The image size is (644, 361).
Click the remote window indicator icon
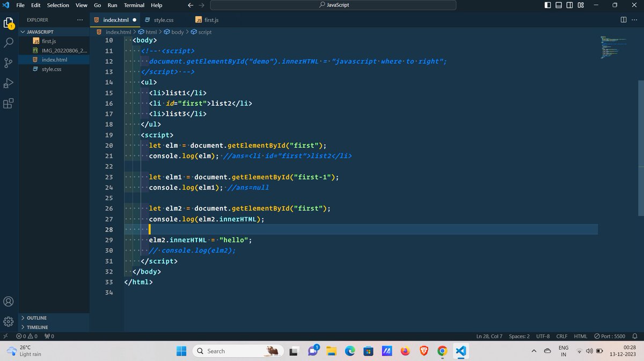5,336
